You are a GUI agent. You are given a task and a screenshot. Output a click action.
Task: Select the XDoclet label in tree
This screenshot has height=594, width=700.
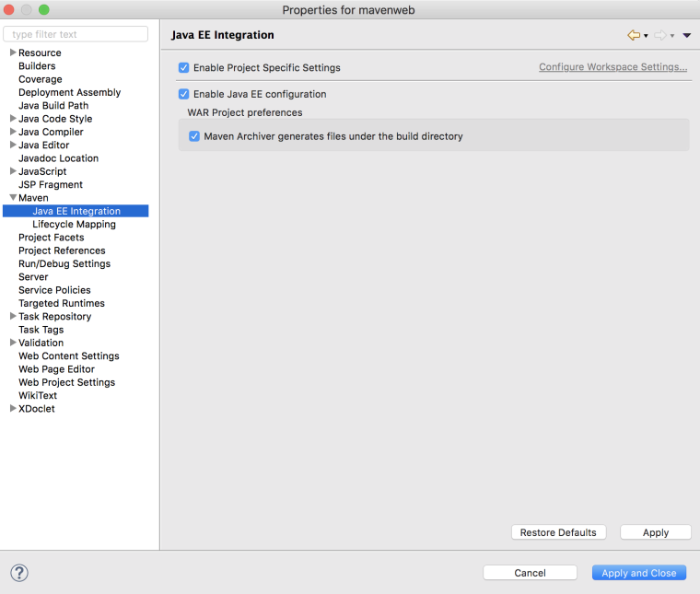(x=37, y=409)
